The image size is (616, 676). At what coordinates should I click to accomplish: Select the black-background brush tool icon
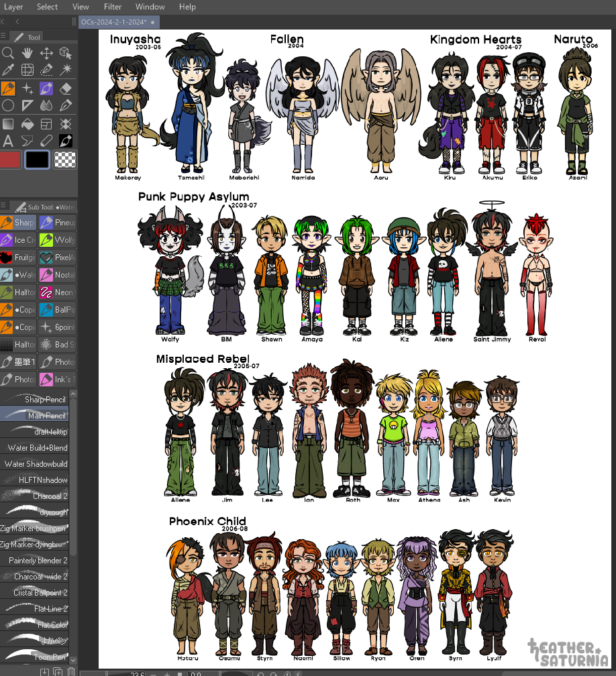point(66,141)
